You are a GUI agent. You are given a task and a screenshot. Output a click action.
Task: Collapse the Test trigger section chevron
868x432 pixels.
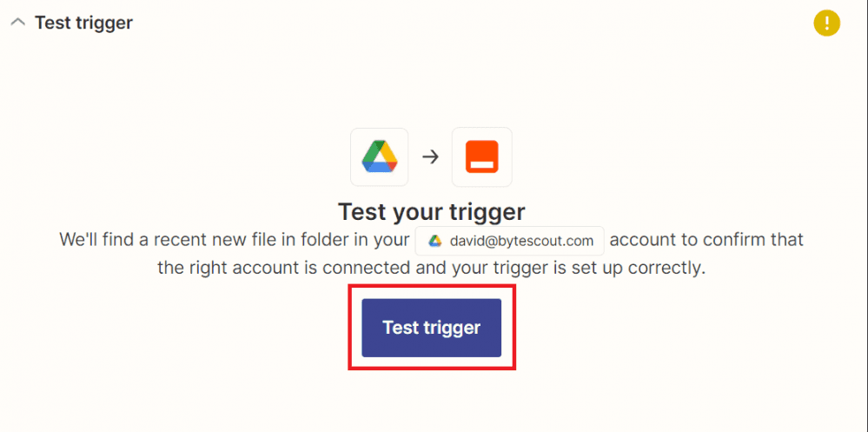[17, 23]
